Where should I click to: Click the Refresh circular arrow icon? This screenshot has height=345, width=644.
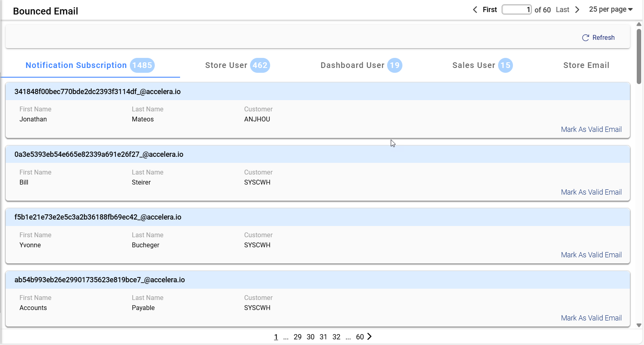tap(585, 38)
